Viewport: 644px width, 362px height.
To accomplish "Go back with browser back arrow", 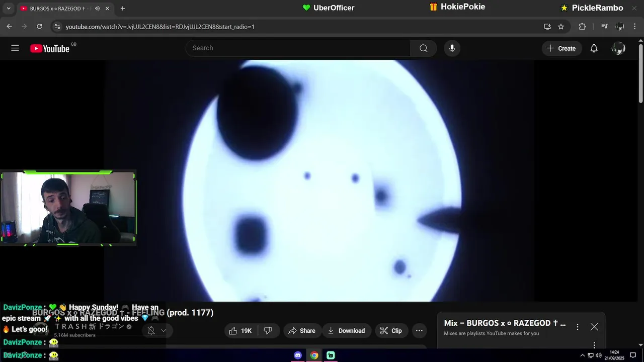I will coord(9,27).
